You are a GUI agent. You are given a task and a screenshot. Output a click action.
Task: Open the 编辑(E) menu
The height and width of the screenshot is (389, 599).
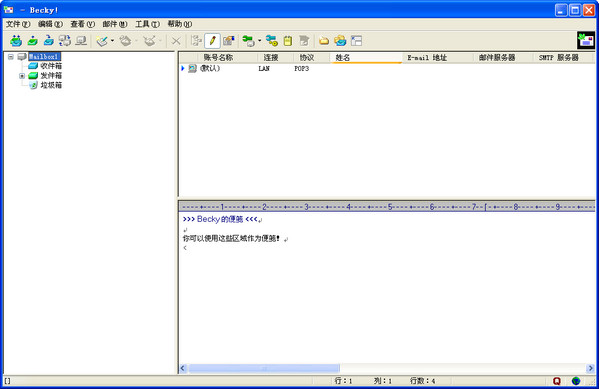pyautogui.click(x=50, y=24)
